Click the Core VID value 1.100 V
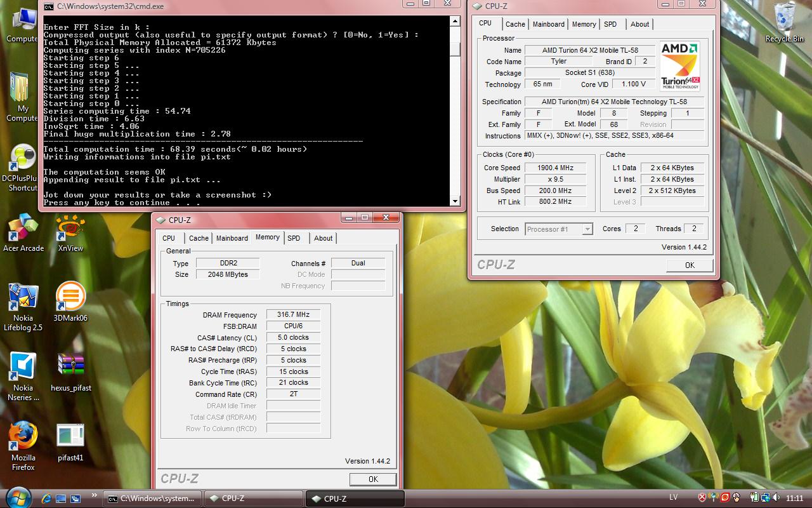This screenshot has height=508, width=812. click(x=633, y=84)
